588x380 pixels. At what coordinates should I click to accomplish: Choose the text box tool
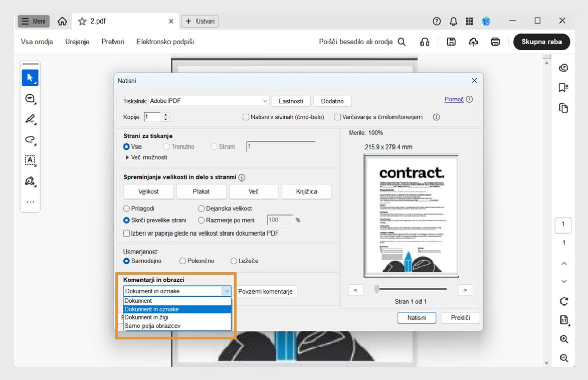[x=30, y=160]
